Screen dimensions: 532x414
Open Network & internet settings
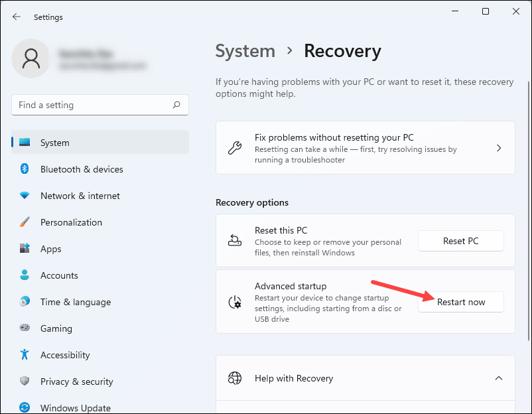coord(80,196)
